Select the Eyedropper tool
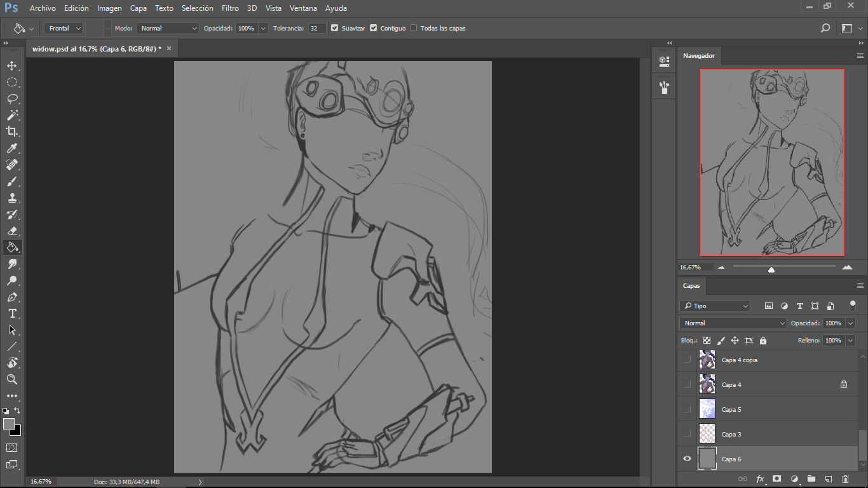This screenshot has width=868, height=488. pyautogui.click(x=11, y=148)
